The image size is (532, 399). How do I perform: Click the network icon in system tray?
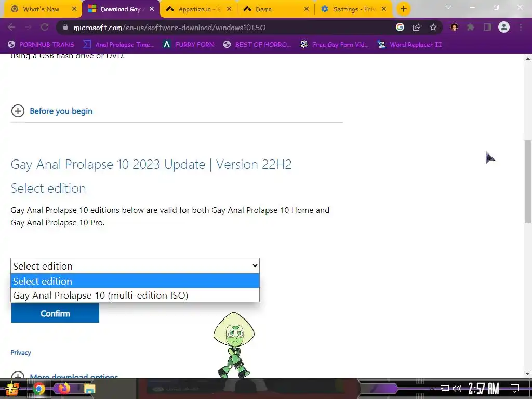click(445, 389)
